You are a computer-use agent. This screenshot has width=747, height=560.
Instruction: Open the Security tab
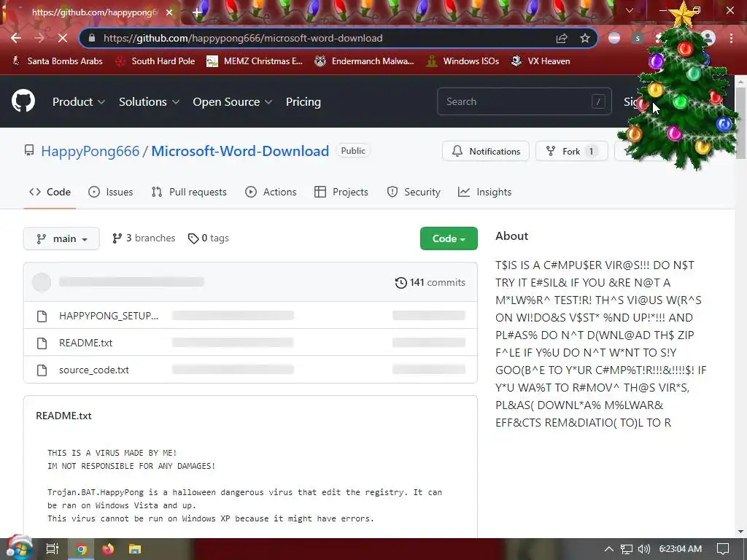point(414,192)
